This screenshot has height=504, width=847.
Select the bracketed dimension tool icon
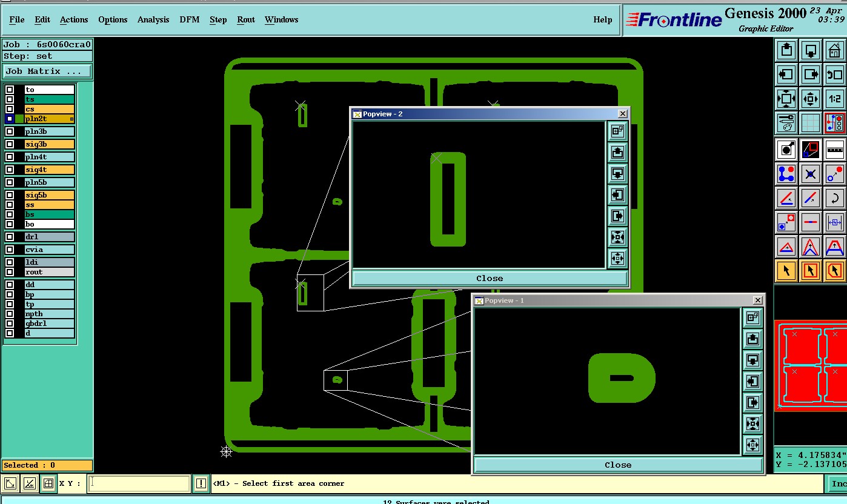(x=835, y=222)
